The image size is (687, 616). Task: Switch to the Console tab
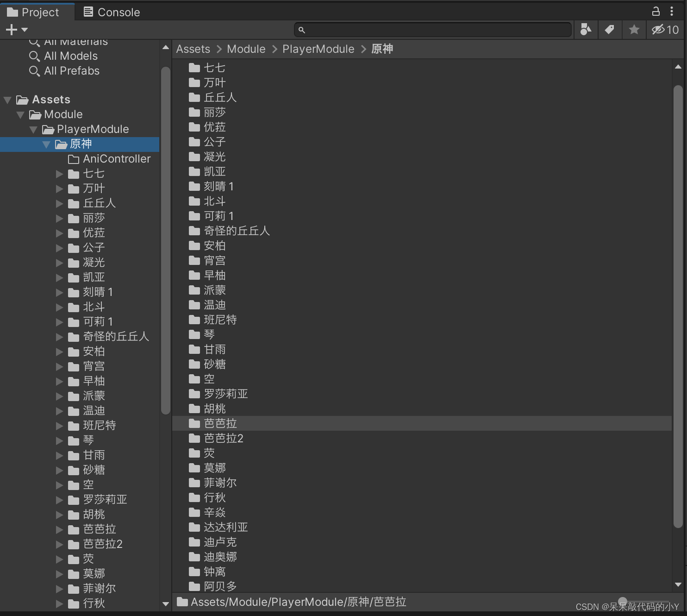coord(112,12)
